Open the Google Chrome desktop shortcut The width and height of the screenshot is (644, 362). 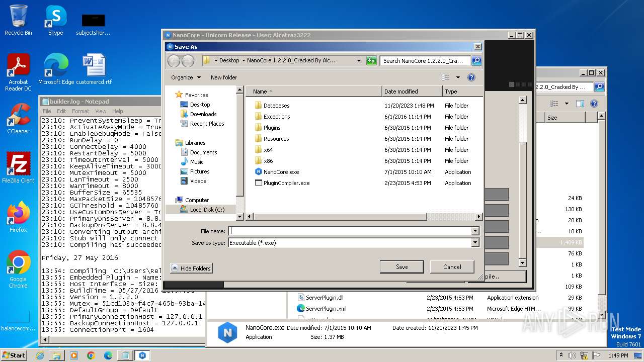point(18,269)
